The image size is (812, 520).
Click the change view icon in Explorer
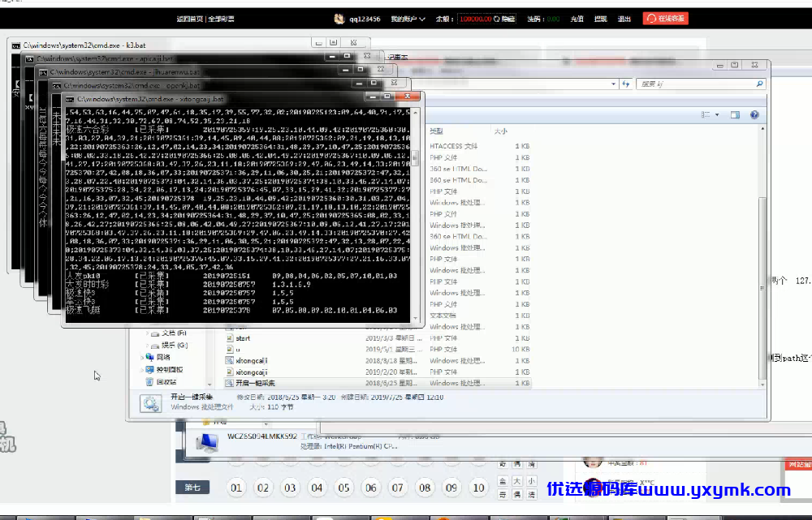[706, 115]
